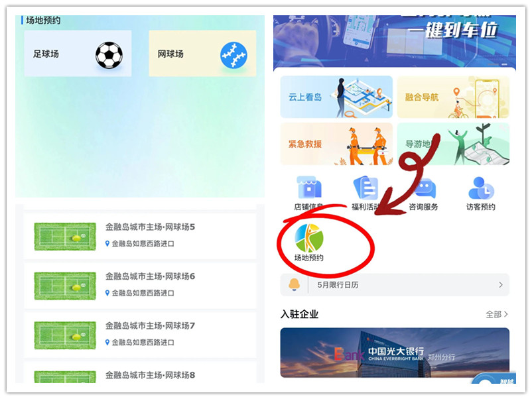Open the 中国光大银行 enterprise banner

click(395, 353)
